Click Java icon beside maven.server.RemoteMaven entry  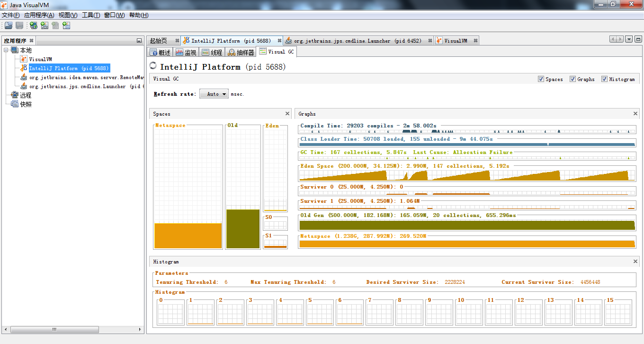click(24, 77)
